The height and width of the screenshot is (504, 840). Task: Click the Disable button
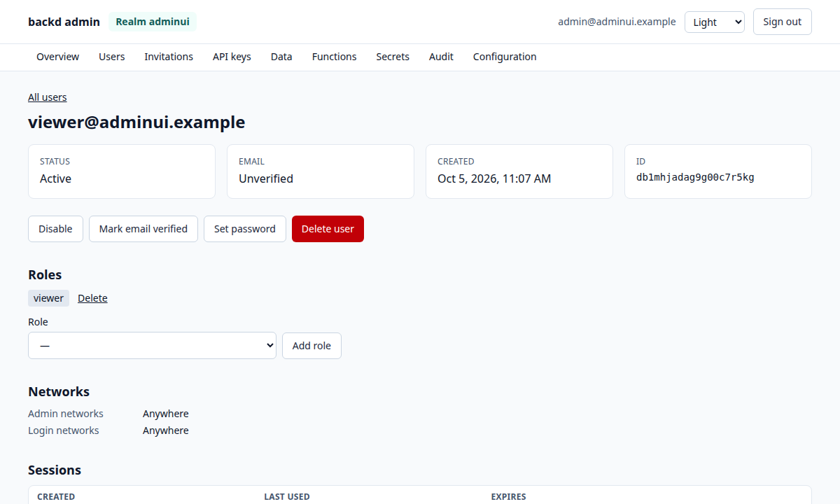[x=55, y=229]
